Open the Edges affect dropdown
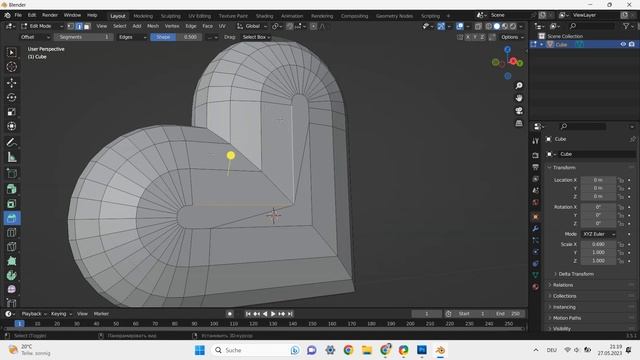The width and height of the screenshot is (640, 360). 132,37
